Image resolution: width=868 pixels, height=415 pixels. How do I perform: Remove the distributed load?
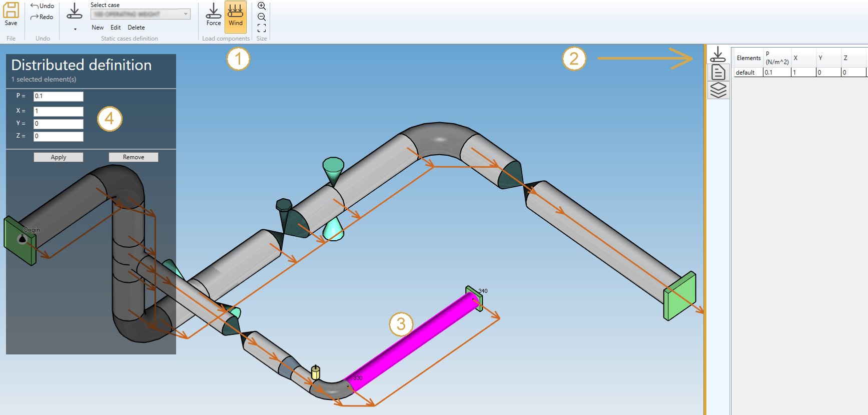point(134,157)
